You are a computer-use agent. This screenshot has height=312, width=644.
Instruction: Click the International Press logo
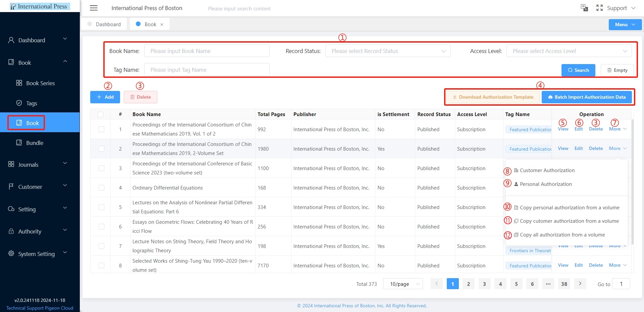pos(40,6)
